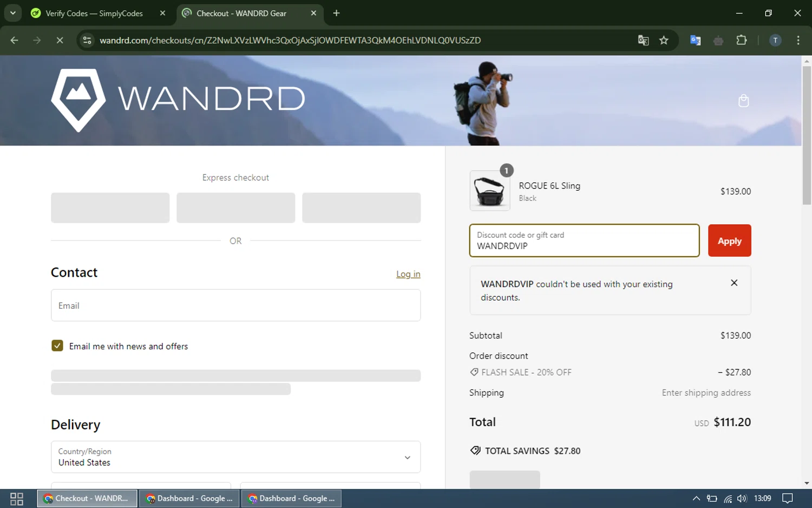Click scrollbar down arrow

pyautogui.click(x=807, y=483)
